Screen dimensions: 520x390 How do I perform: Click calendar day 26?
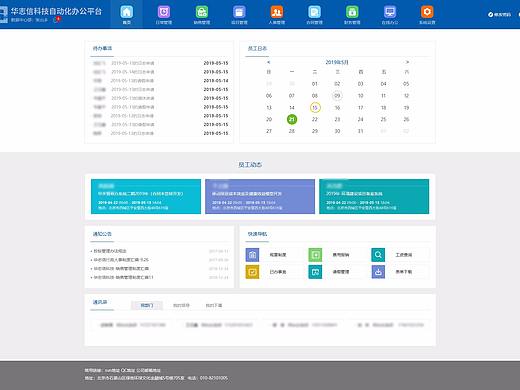pyautogui.click(x=406, y=119)
